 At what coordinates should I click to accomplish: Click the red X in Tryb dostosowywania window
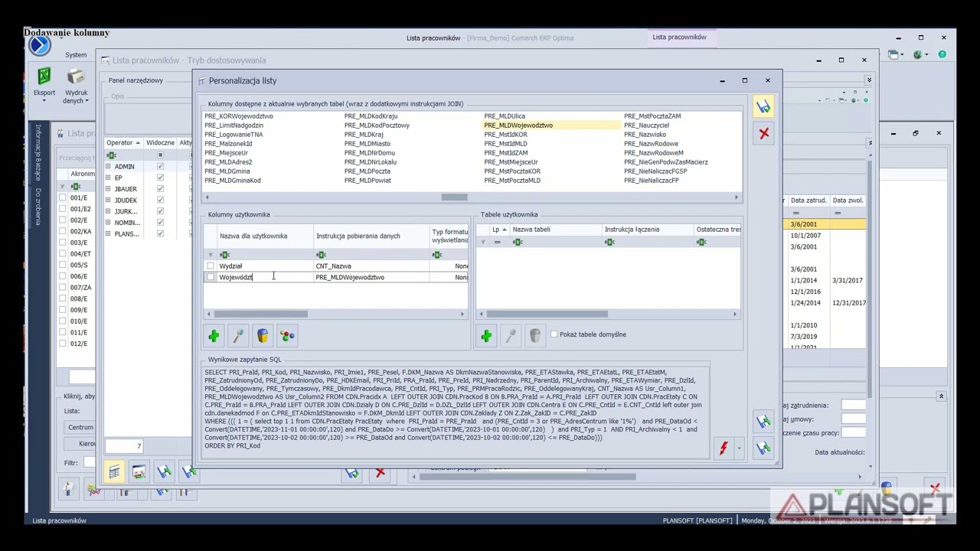(381, 474)
